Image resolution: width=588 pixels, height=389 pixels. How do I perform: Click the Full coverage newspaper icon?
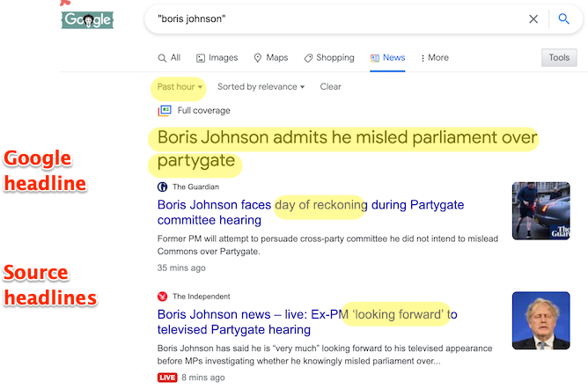[165, 111]
